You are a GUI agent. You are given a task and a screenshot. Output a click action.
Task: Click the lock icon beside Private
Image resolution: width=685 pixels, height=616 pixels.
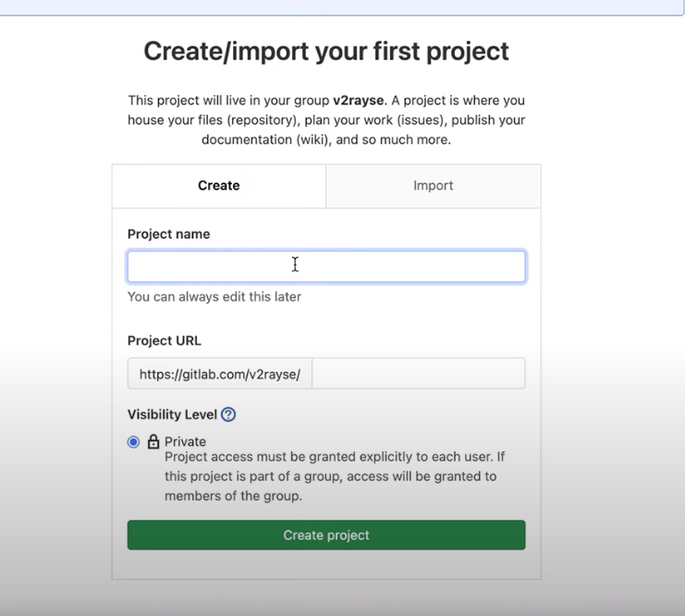click(x=153, y=442)
